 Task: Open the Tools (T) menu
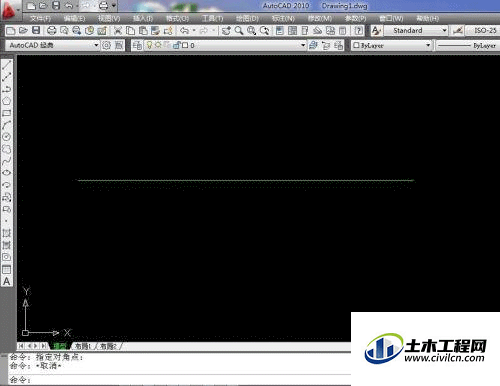[x=212, y=19]
